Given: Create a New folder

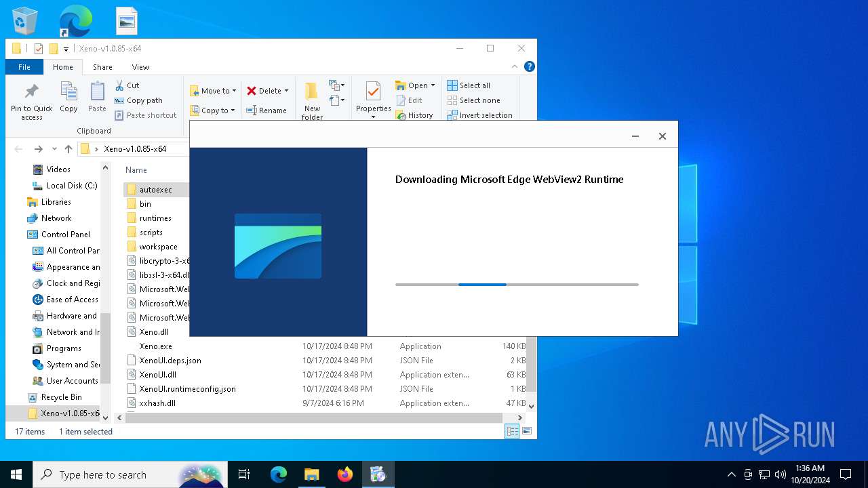Looking at the screenshot, I should click(312, 101).
